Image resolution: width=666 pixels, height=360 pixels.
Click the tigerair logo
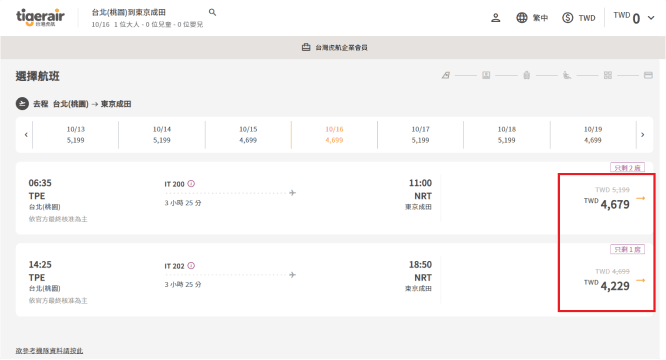(x=40, y=17)
